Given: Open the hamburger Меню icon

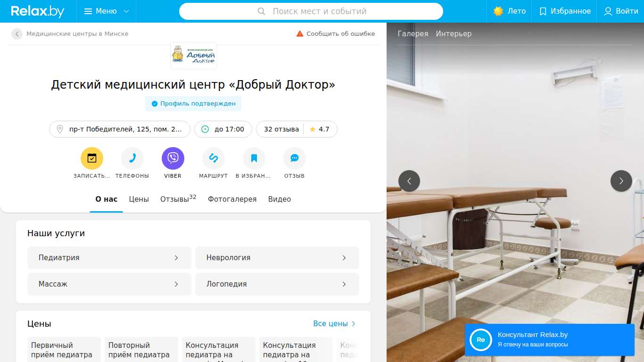Looking at the screenshot, I should point(88,11).
